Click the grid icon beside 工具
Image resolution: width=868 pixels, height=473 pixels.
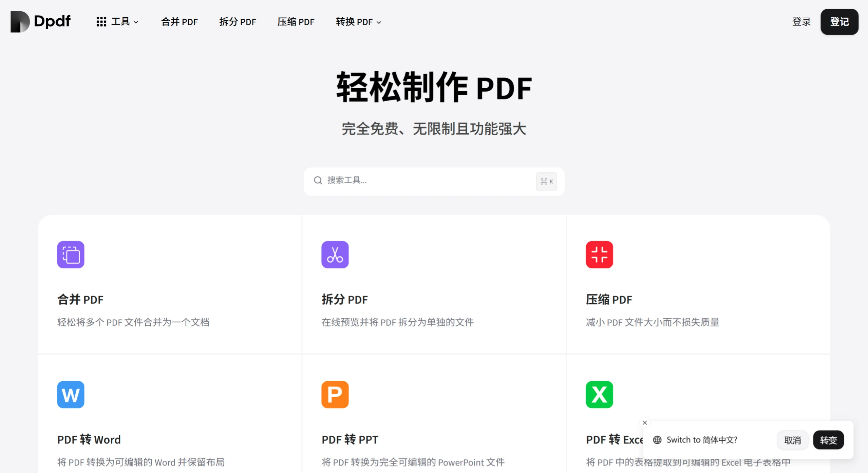(x=101, y=21)
